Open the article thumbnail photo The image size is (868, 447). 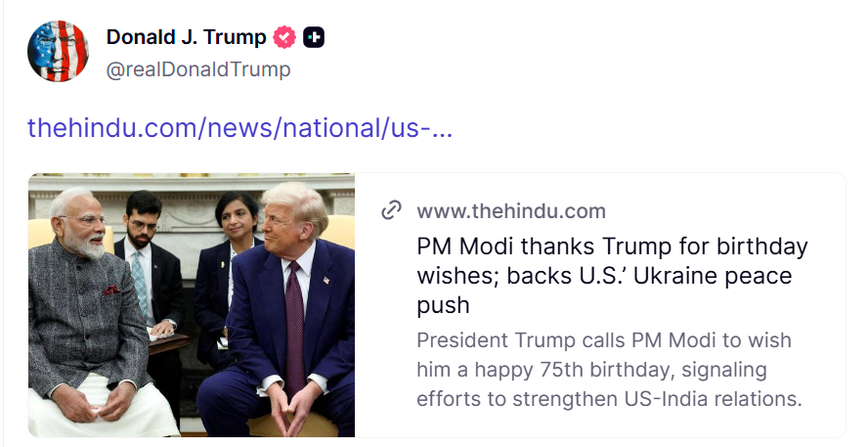(x=192, y=305)
